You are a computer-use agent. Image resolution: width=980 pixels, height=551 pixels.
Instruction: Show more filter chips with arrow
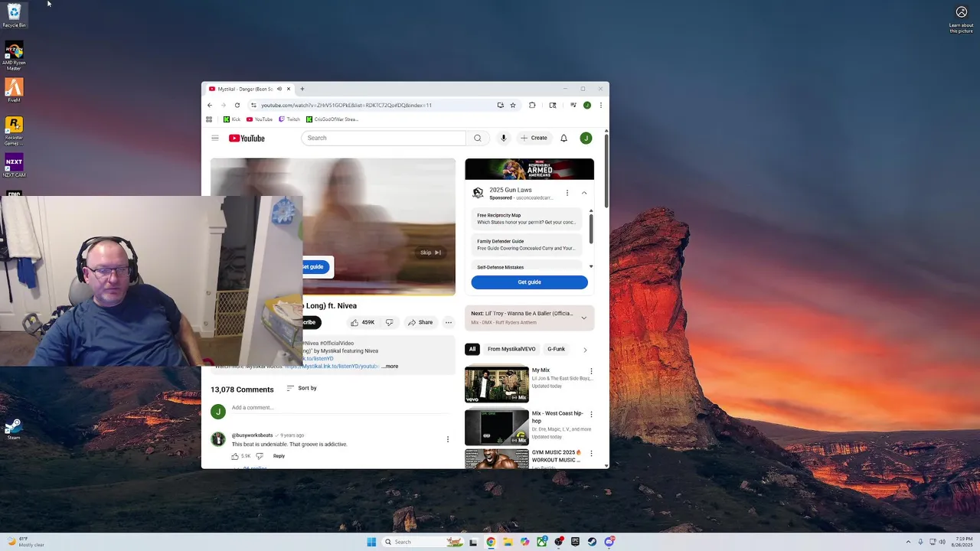585,350
